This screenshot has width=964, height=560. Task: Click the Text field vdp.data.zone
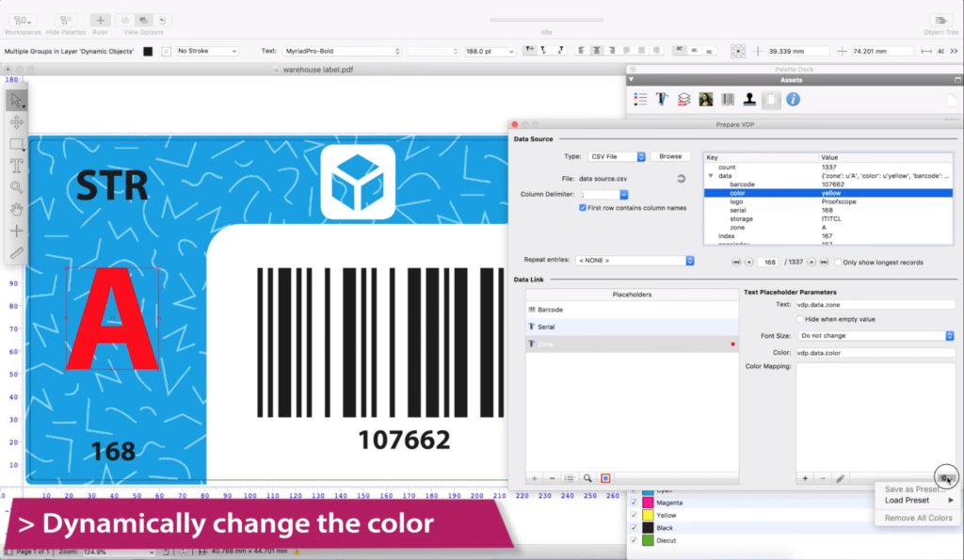(x=875, y=305)
